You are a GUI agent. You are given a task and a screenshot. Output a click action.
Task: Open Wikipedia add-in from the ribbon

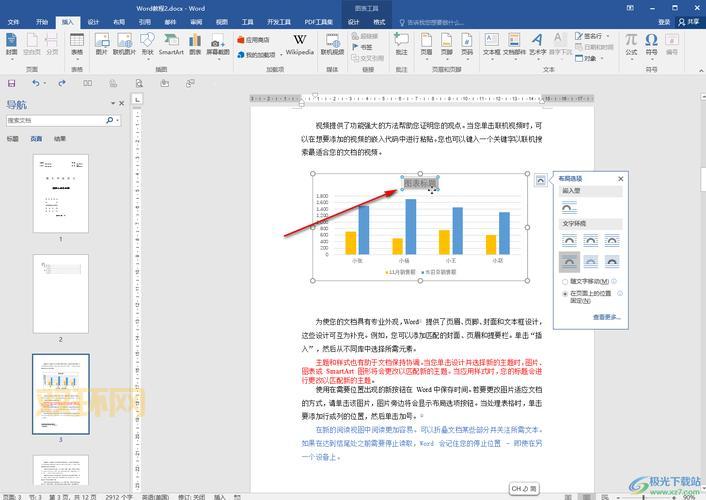point(299,45)
